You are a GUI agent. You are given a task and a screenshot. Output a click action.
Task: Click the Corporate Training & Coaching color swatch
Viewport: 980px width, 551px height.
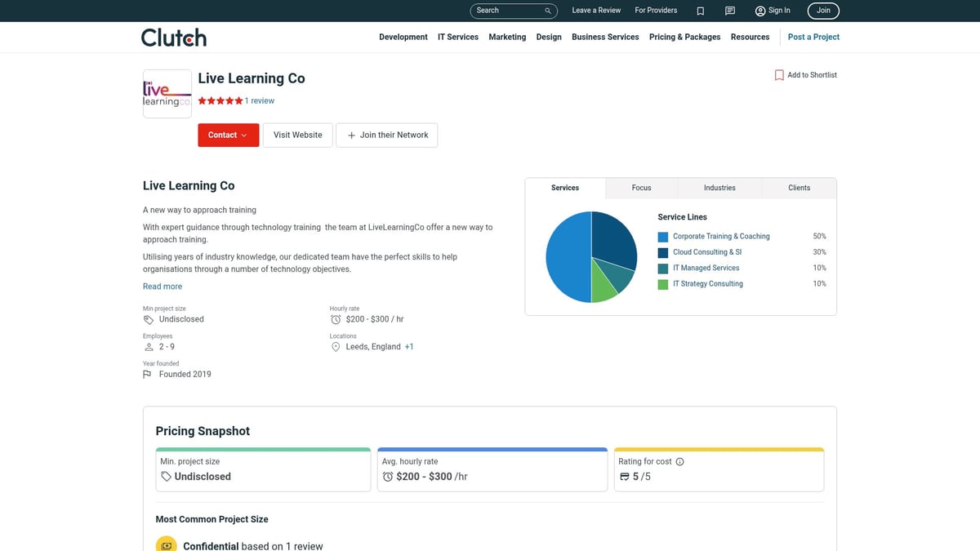pyautogui.click(x=663, y=237)
